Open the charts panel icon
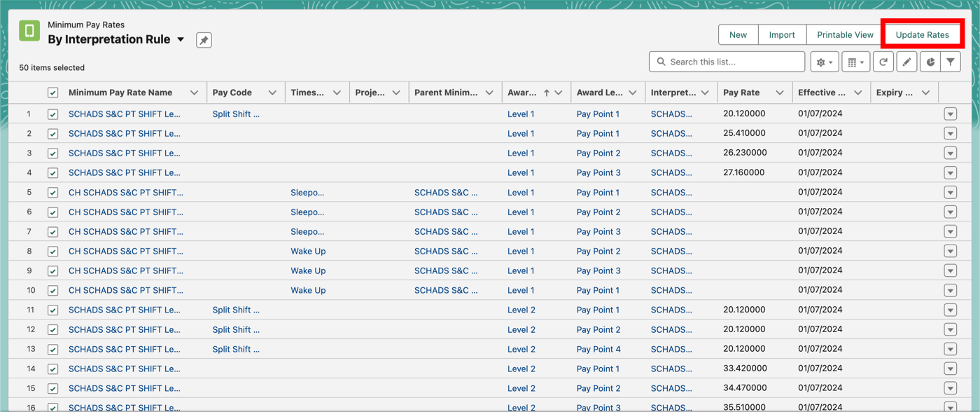This screenshot has width=980, height=412. 930,62
